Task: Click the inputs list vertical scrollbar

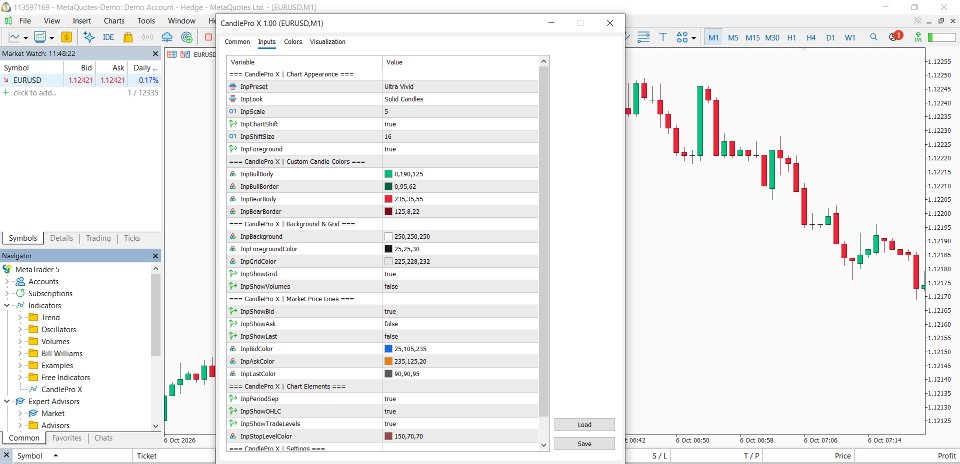Action: point(544,242)
